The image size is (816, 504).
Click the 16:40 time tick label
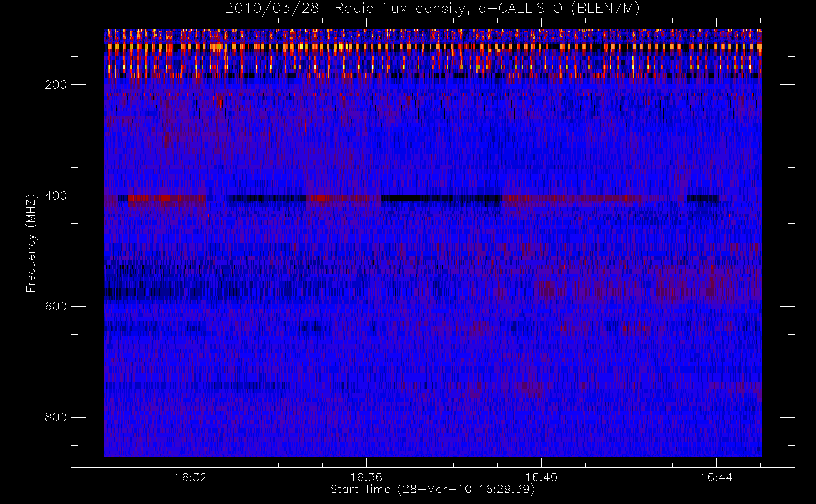point(541,477)
